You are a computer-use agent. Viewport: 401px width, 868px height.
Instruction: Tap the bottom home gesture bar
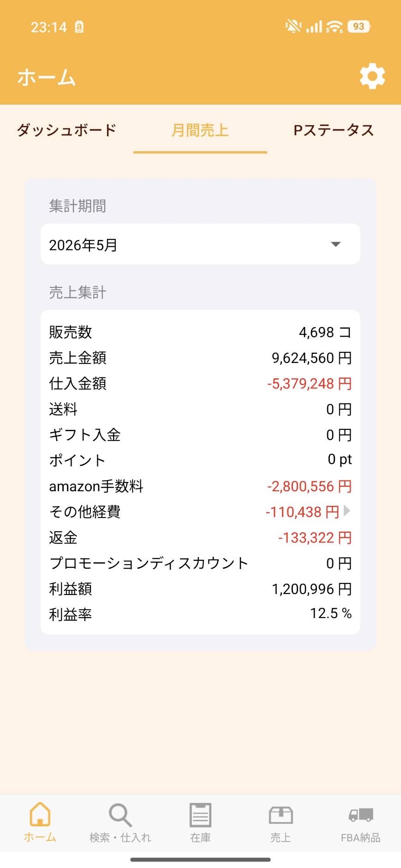pos(200,859)
